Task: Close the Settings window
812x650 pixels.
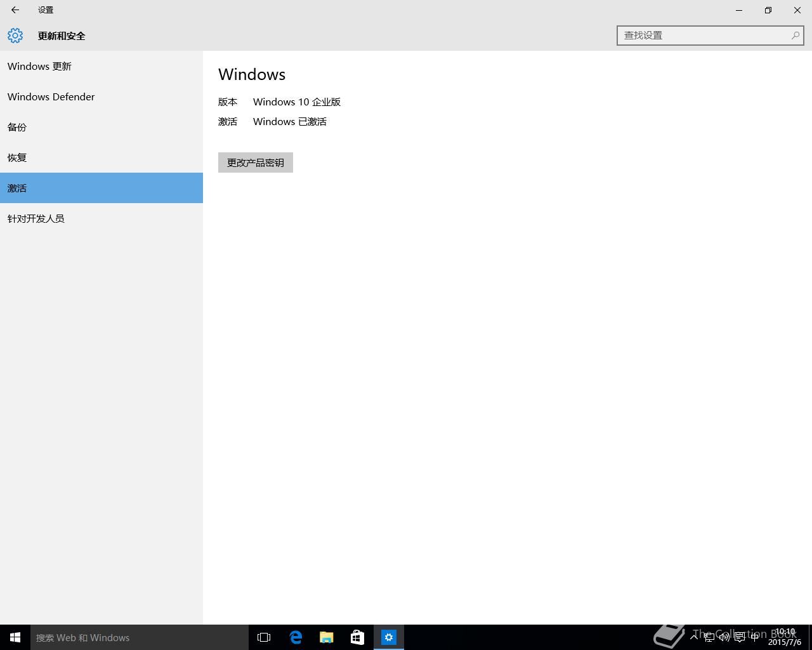Action: pos(797,10)
